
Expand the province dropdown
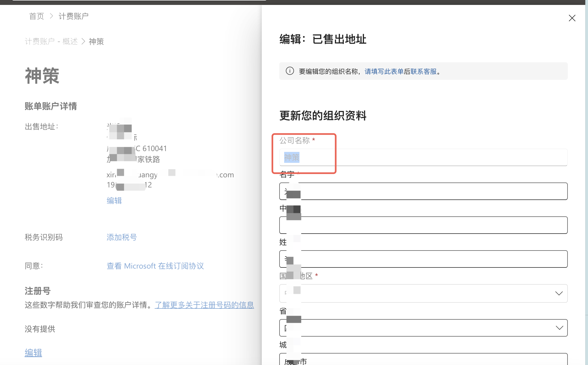point(423,328)
